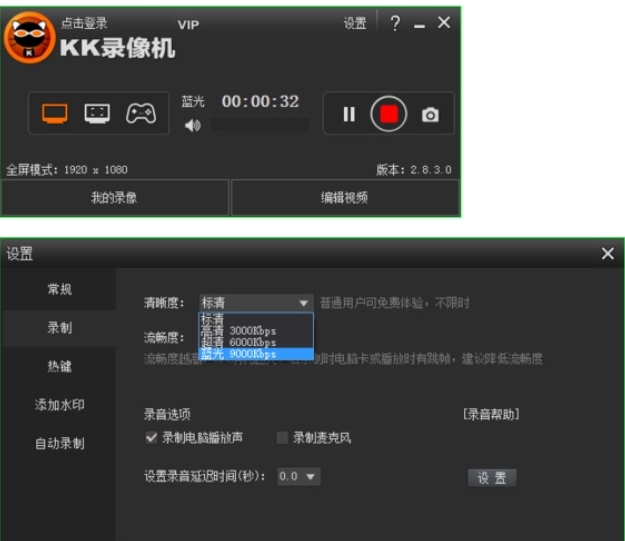Click the 设置 button beside delay
The image size is (625, 541).
coord(492,478)
